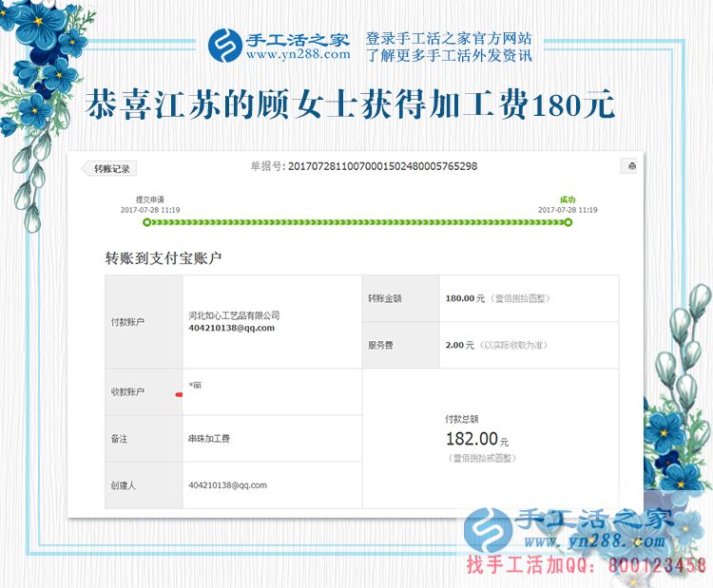Click the 转账金额 label cell

point(401,298)
